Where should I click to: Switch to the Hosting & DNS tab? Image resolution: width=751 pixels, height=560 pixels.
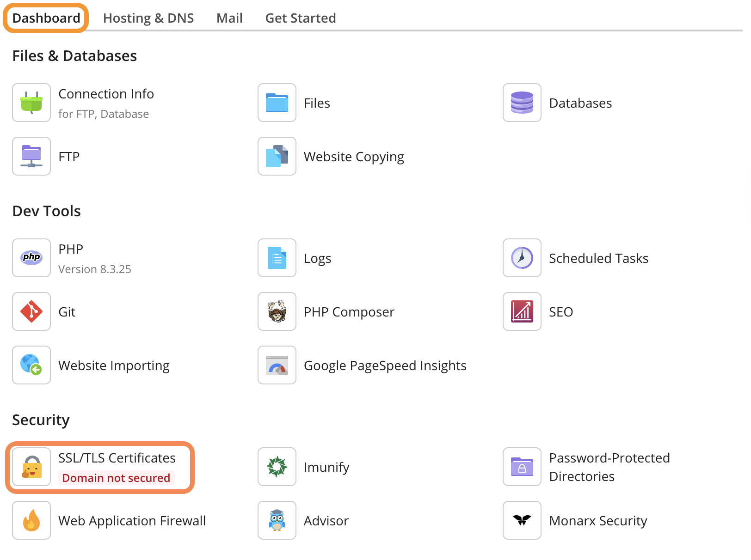148,18
